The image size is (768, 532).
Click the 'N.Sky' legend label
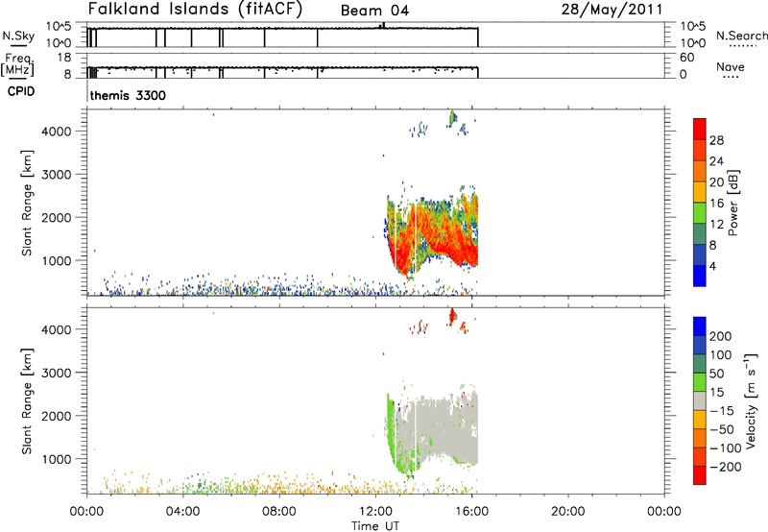[18, 36]
